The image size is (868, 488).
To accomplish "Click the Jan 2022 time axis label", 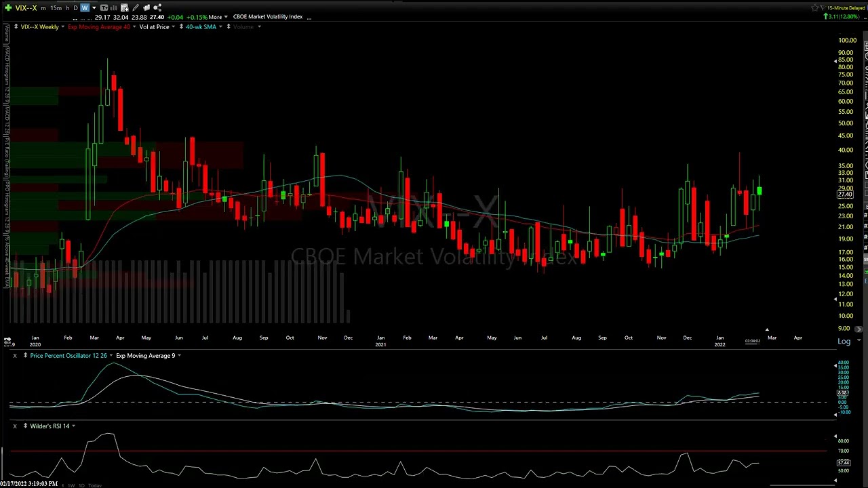I will pyautogui.click(x=719, y=341).
